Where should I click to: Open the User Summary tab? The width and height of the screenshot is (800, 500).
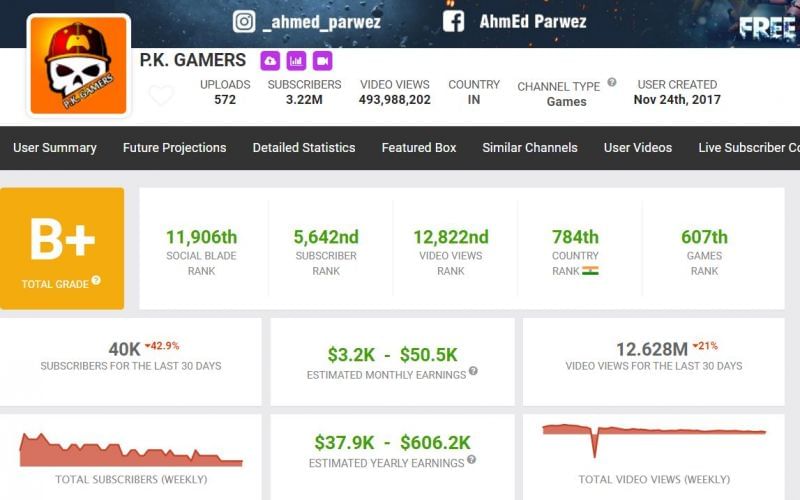click(55, 147)
